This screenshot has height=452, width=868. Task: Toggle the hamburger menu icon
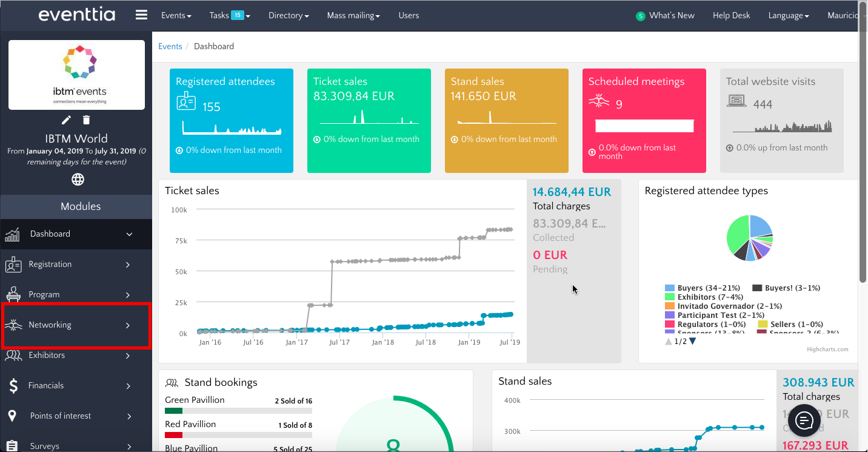coord(141,15)
